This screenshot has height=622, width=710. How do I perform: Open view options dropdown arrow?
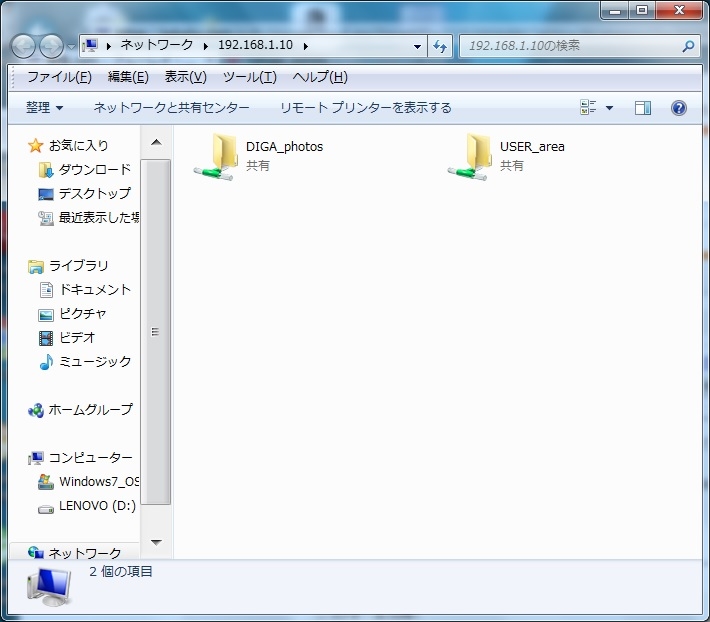coord(609,108)
